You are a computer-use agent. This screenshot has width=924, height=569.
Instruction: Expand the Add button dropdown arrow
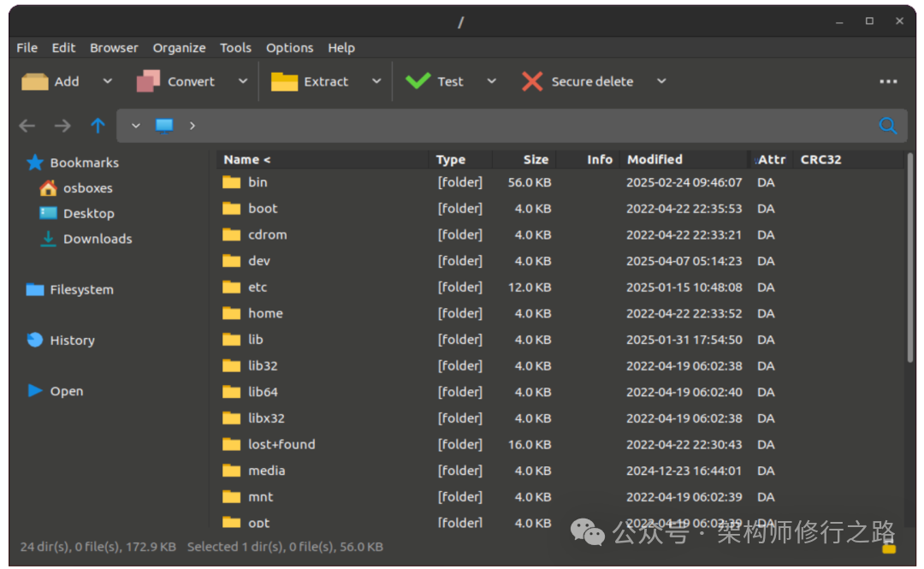pyautogui.click(x=107, y=81)
